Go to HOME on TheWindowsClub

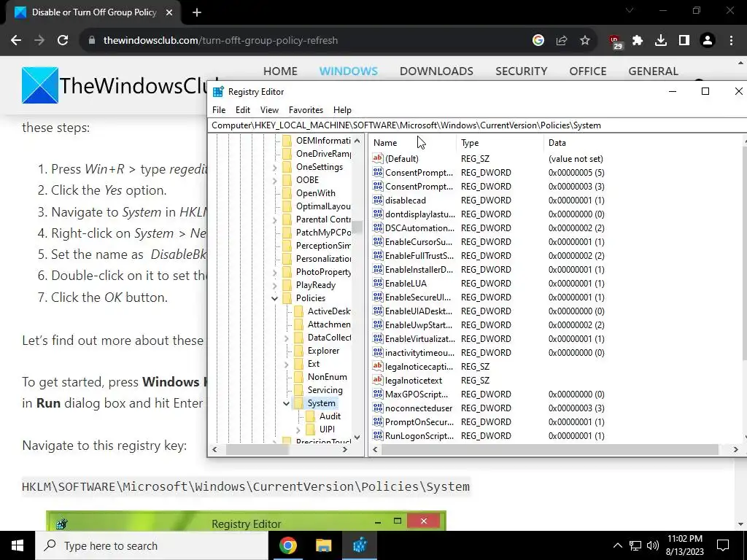280,71
